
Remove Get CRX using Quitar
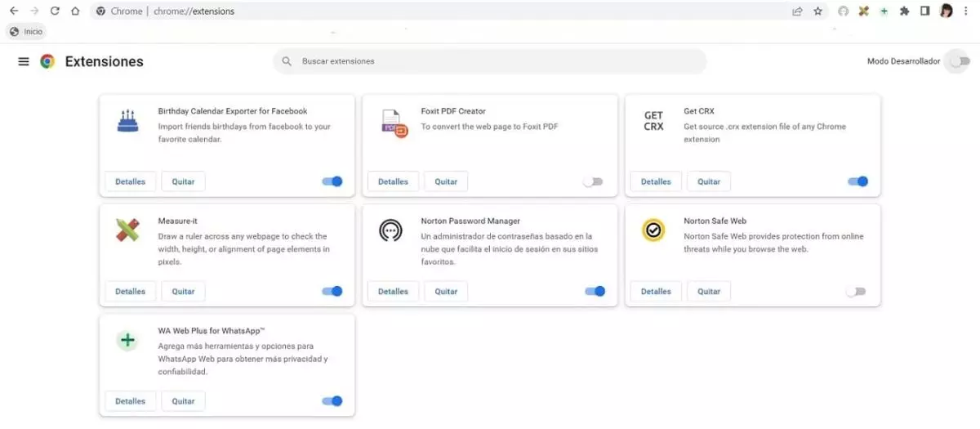(x=709, y=181)
